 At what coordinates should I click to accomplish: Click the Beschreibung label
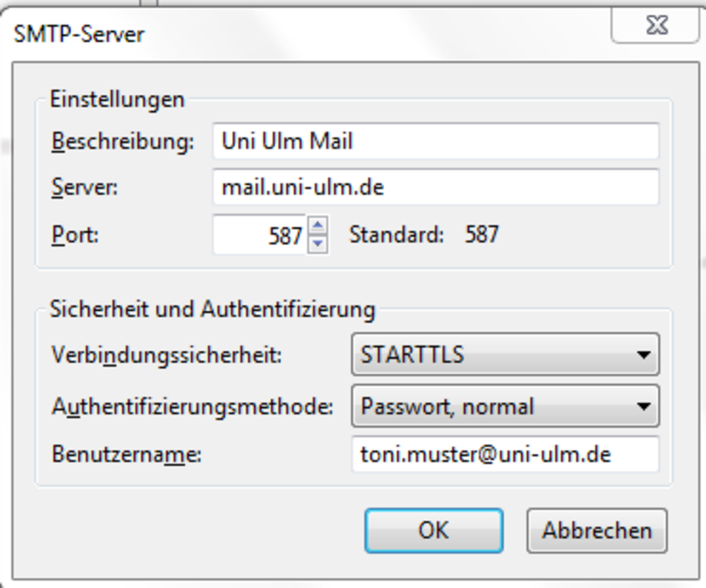coord(122,142)
